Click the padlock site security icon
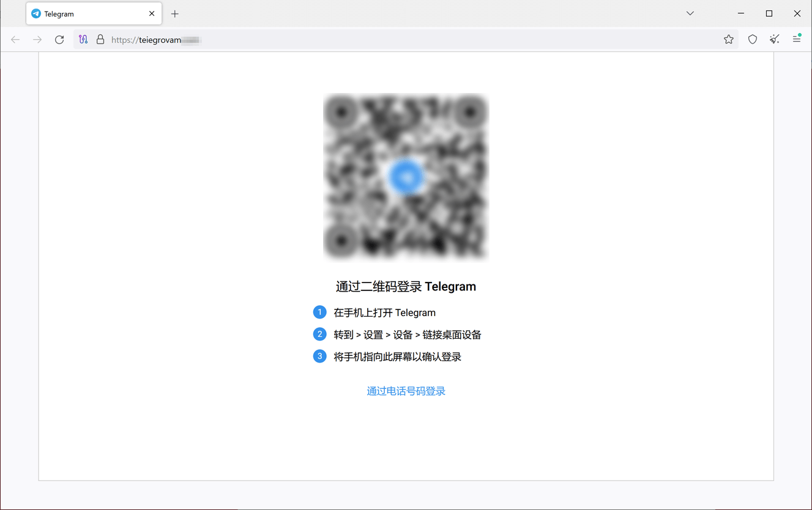The image size is (812, 510). pyautogui.click(x=100, y=40)
